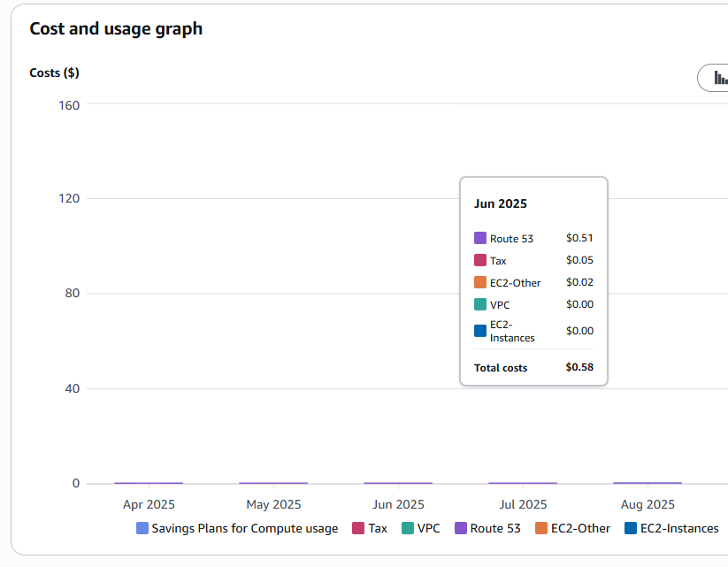Click the teal VPC legend swatch

(x=407, y=528)
